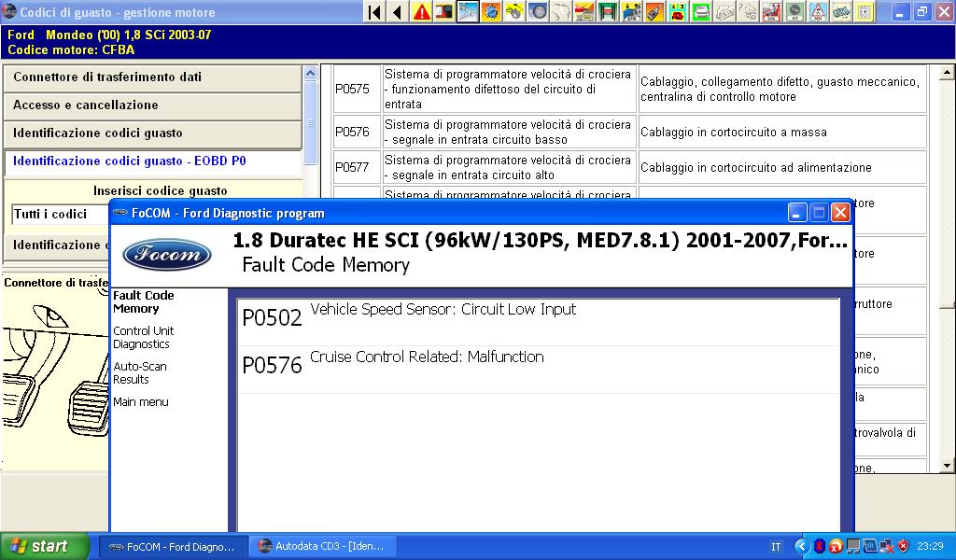This screenshot has height=560, width=956.
Task: Click the IT language indicator
Action: 776,547
